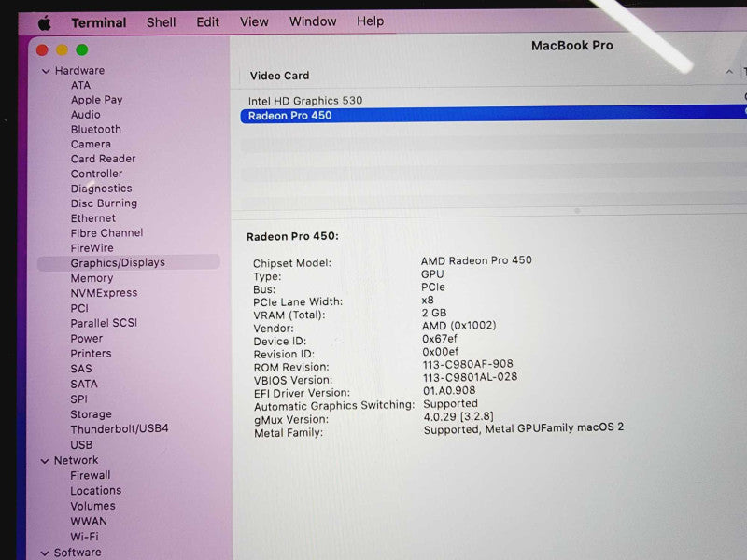Click the Video Card column header

tap(279, 76)
